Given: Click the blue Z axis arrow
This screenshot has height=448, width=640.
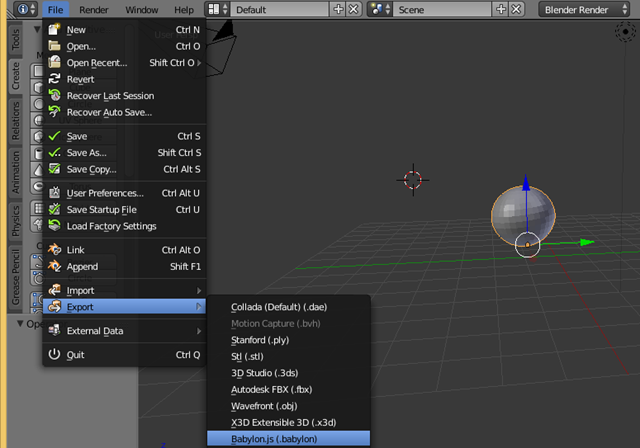Looking at the screenshot, I should (526, 183).
